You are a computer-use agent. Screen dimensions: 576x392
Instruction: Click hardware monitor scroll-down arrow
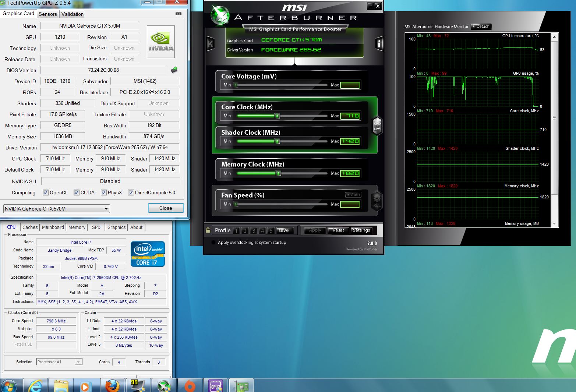(x=554, y=223)
